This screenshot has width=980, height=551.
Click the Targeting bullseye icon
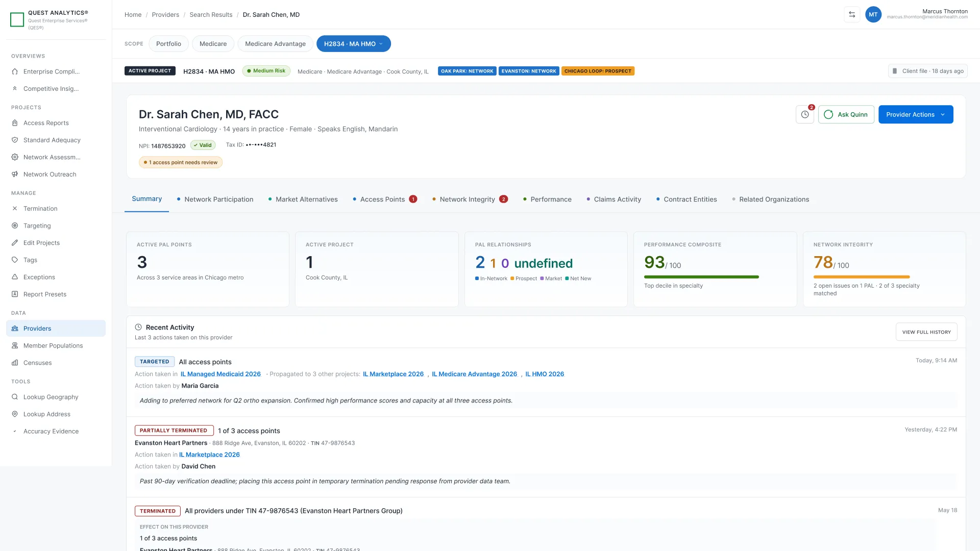pyautogui.click(x=15, y=226)
